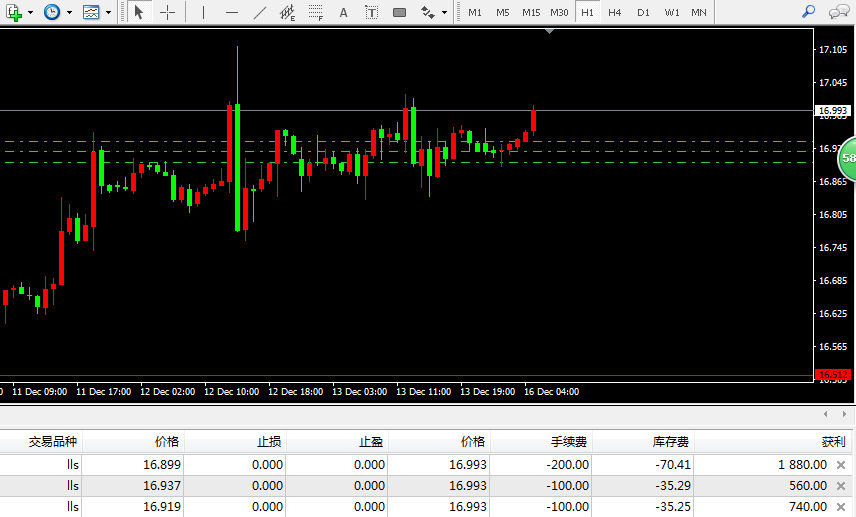
Task: Select open price cell 16.919
Action: (x=162, y=507)
